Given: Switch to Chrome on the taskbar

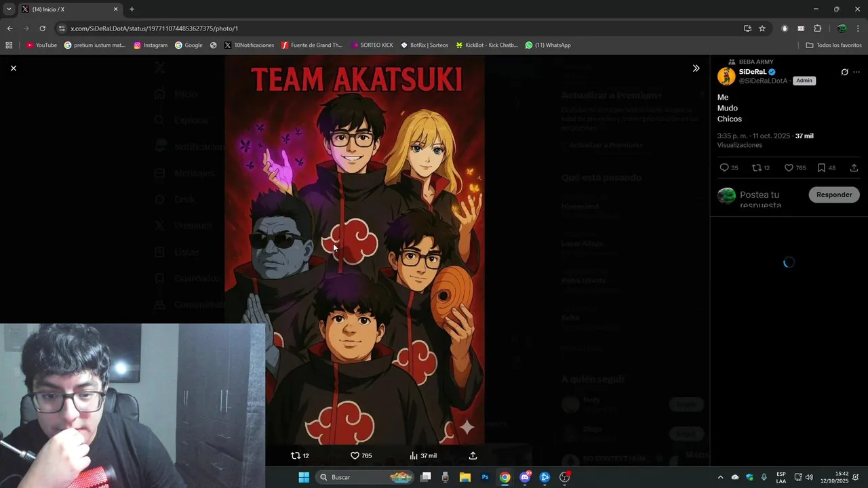Looking at the screenshot, I should (505, 477).
